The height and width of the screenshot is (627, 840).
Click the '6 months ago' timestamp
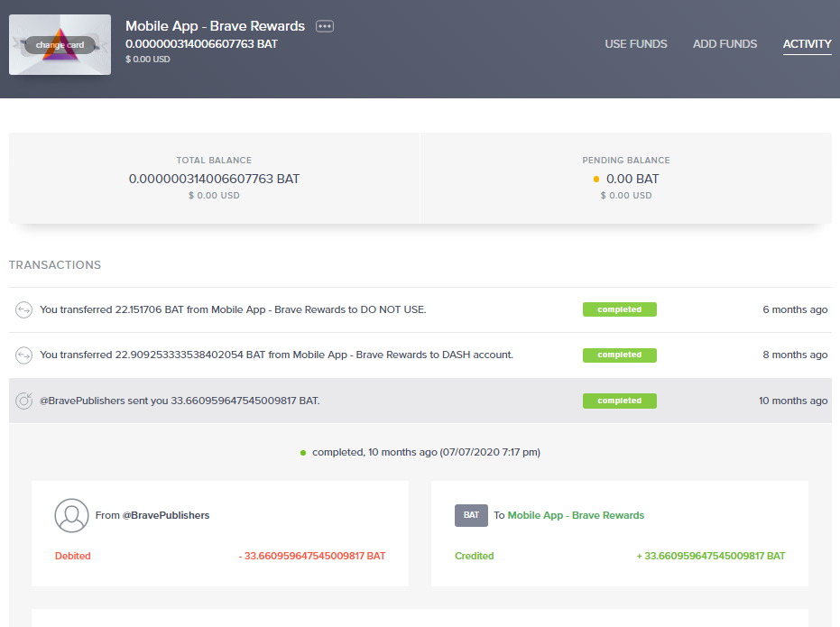point(795,309)
